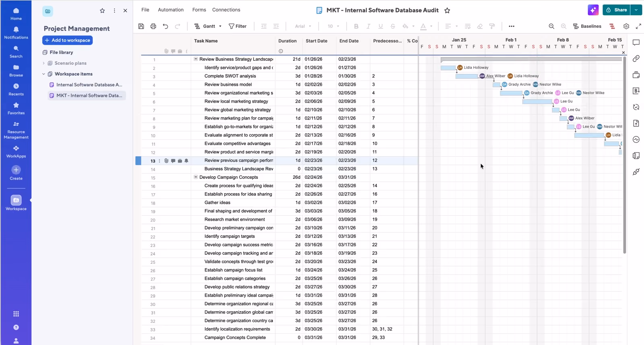Open the Proofs panel icon
This screenshot has width=644, height=345.
point(636,75)
